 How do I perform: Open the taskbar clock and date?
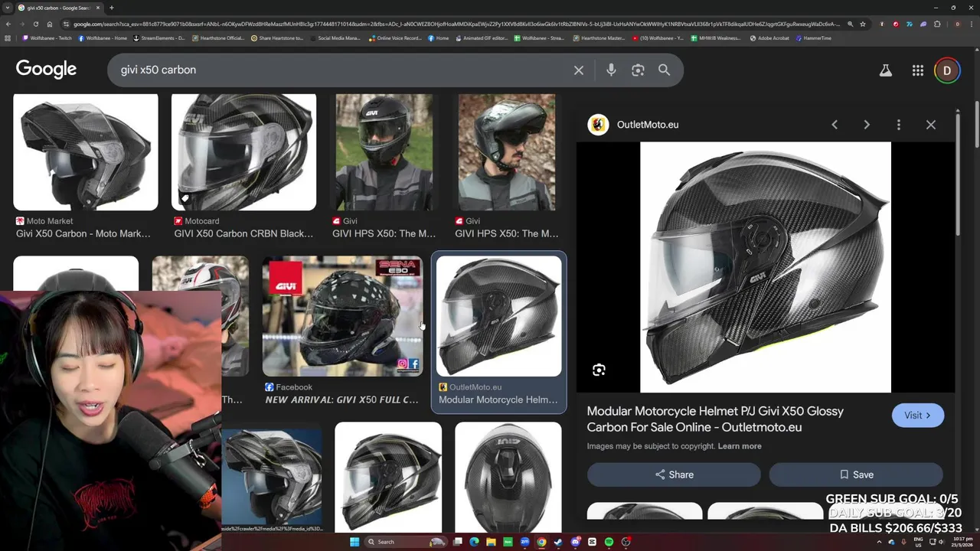coord(961,542)
